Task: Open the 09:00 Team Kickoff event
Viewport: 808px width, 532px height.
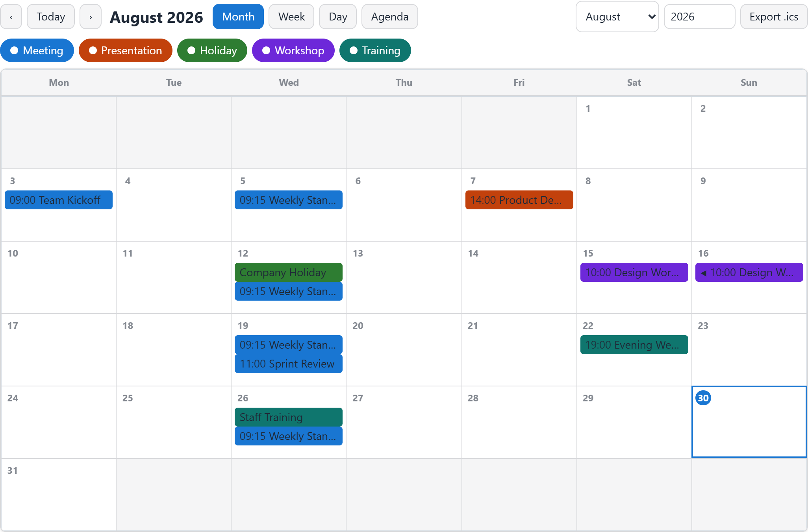Action: (59, 200)
